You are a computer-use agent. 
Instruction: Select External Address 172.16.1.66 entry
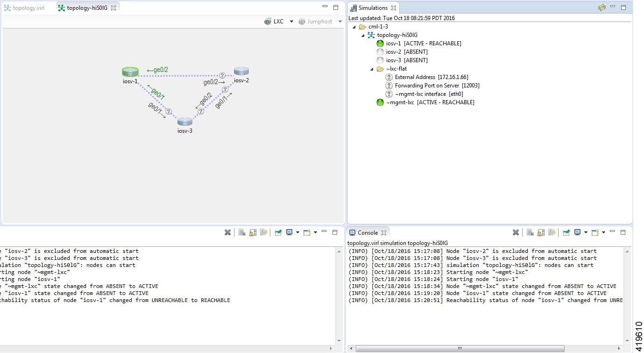[431, 77]
